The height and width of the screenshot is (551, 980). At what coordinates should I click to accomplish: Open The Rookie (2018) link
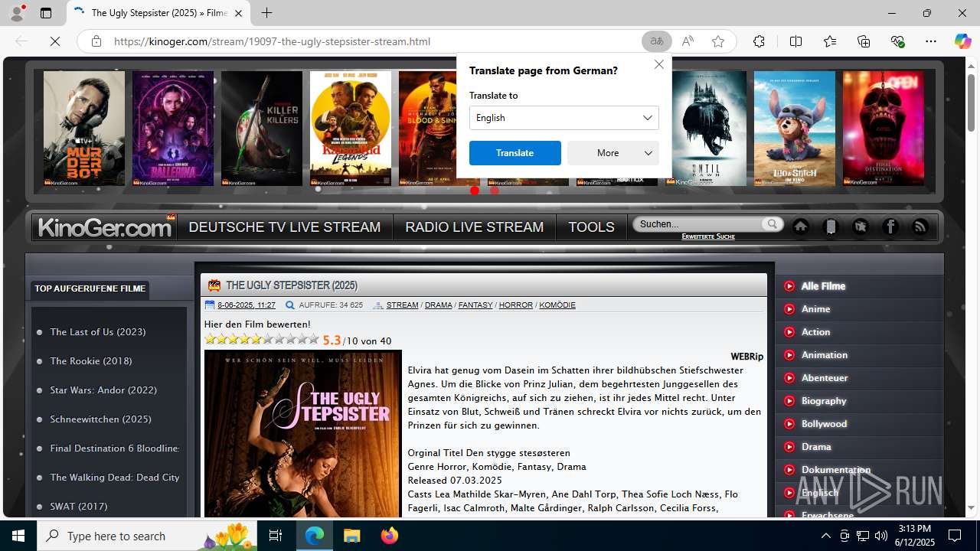91,360
